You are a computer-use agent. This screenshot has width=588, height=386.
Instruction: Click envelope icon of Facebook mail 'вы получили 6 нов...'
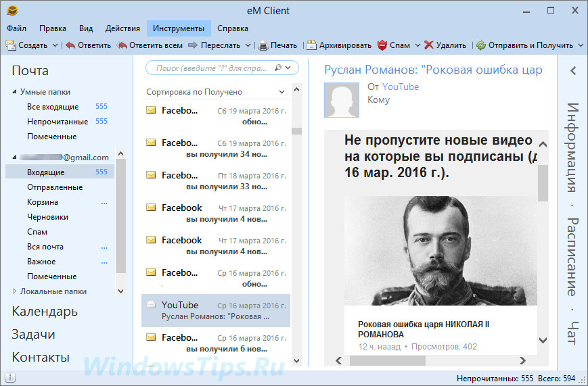(x=151, y=337)
